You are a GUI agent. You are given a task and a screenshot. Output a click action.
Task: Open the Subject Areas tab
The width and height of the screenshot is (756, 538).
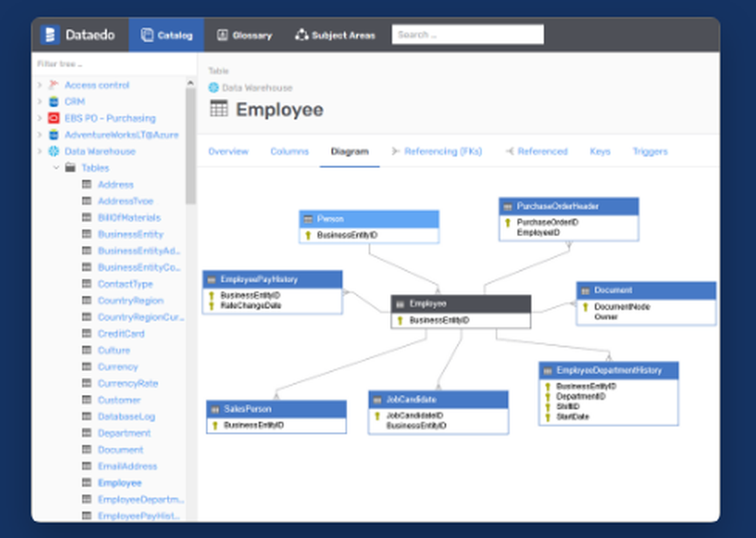[335, 36]
